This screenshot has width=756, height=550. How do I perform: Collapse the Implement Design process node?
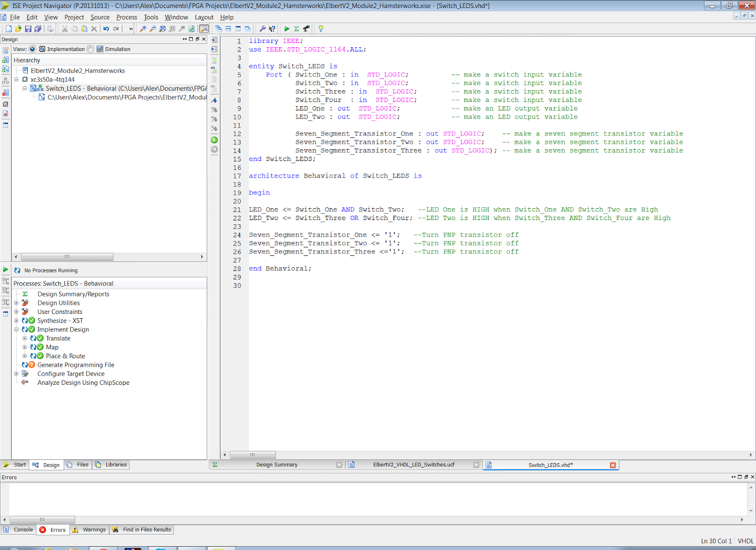16,330
